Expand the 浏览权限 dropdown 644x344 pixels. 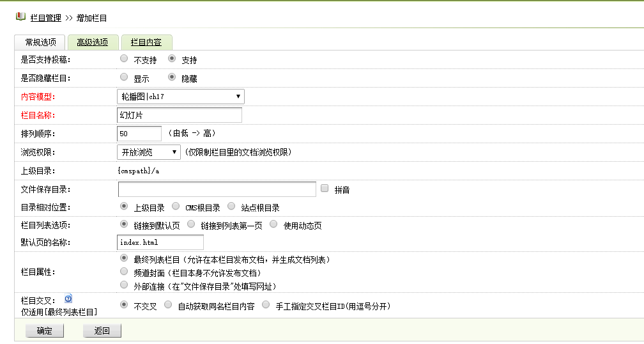149,152
